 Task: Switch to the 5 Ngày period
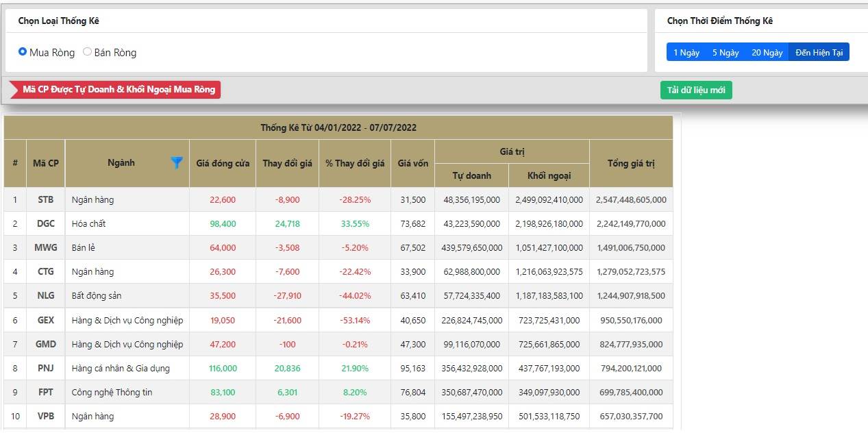(726, 52)
